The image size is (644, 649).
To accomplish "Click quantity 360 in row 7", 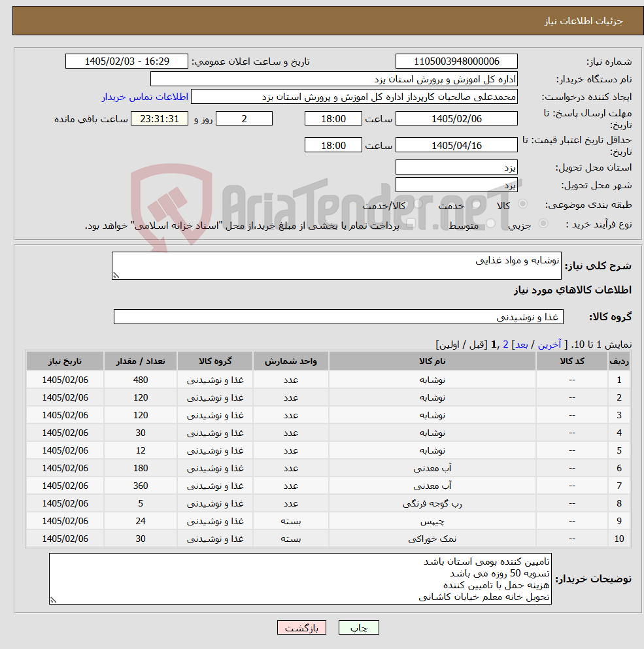I will (141, 486).
